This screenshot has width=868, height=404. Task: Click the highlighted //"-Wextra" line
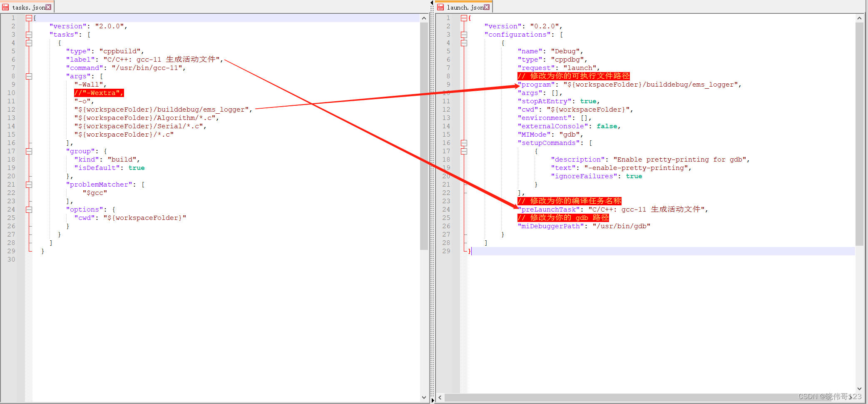(99, 93)
